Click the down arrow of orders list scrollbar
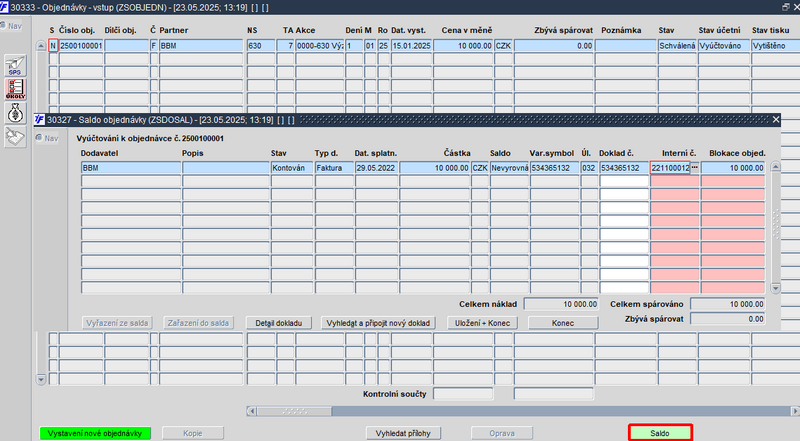This screenshot has width=800, height=441. pyautogui.click(x=41, y=379)
